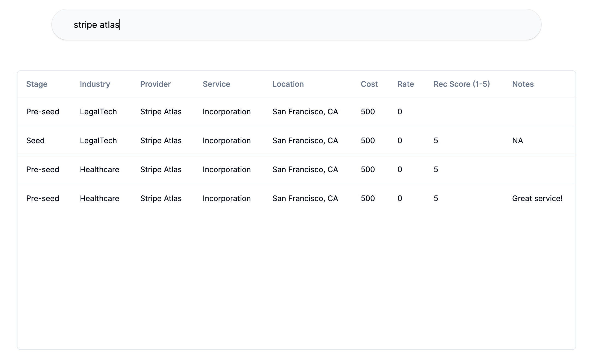Click the Provider column header

(155, 84)
